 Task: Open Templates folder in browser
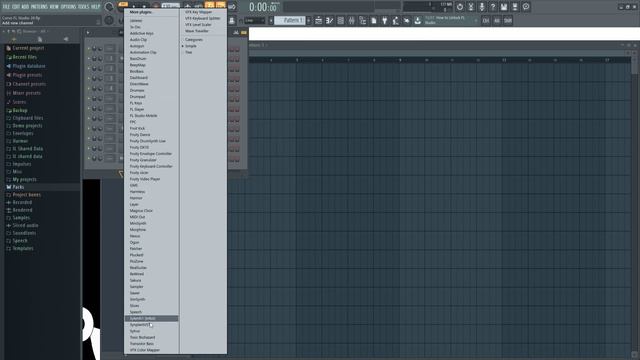pos(23,248)
